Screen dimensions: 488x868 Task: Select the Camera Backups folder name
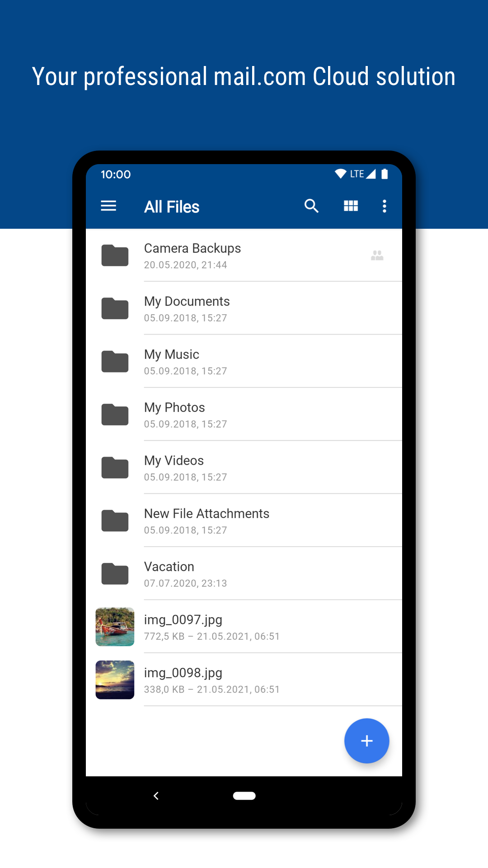[192, 248]
